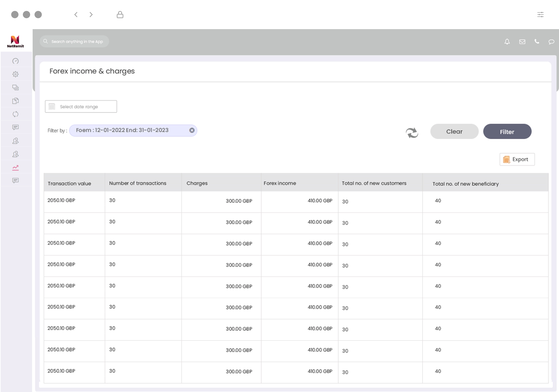The image size is (559, 392).
Task: Click the NetRemit dashboard home icon
Action: (16, 61)
